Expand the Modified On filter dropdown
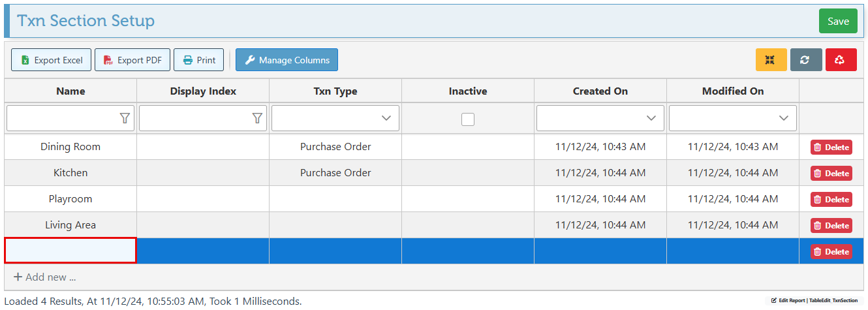 pyautogui.click(x=732, y=118)
